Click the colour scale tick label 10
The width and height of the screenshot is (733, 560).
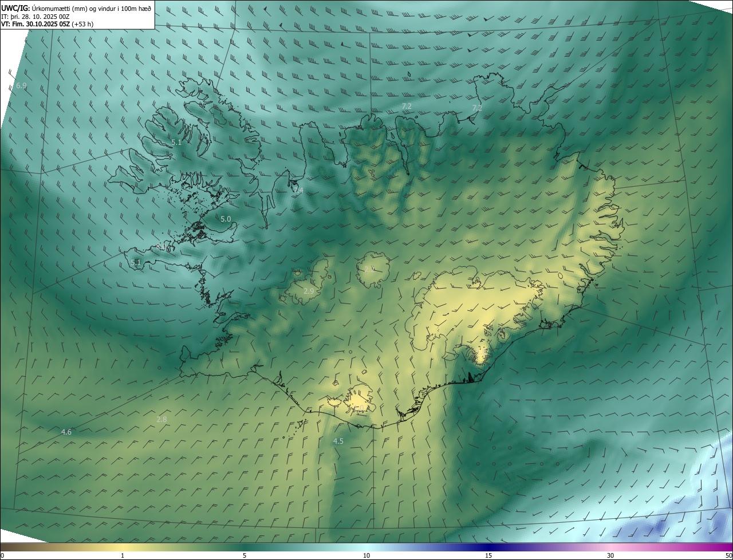coord(366,555)
